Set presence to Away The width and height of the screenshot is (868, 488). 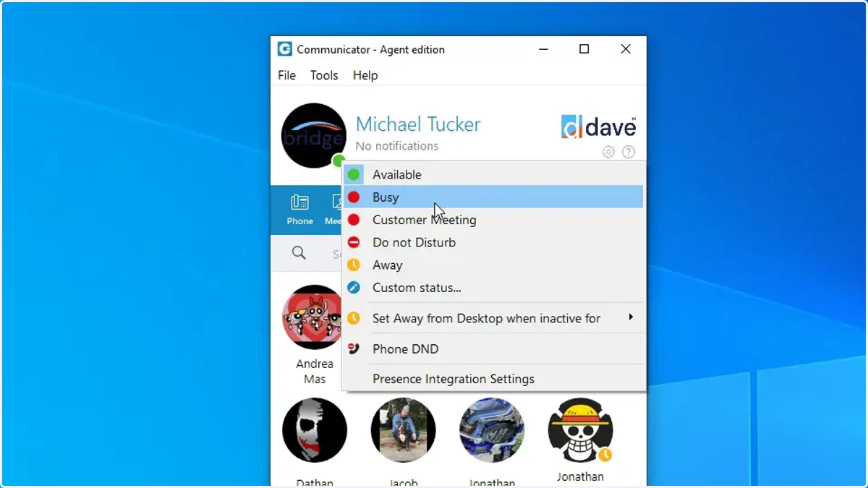pos(493,265)
